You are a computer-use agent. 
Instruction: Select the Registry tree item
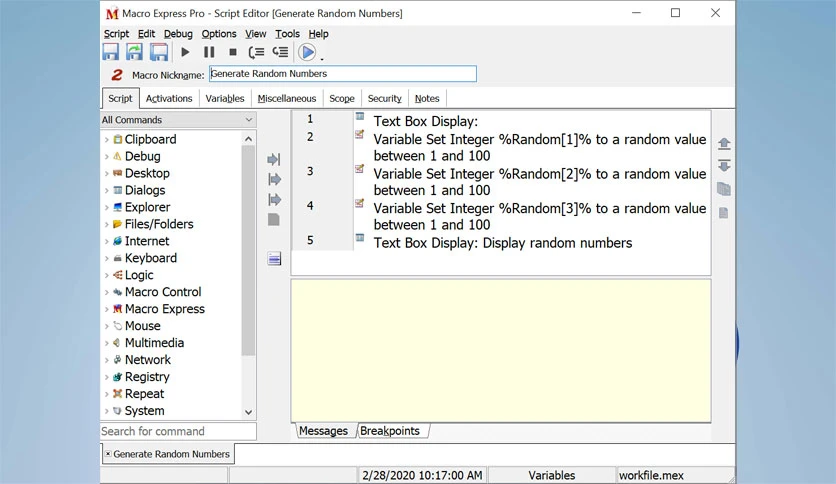147,377
